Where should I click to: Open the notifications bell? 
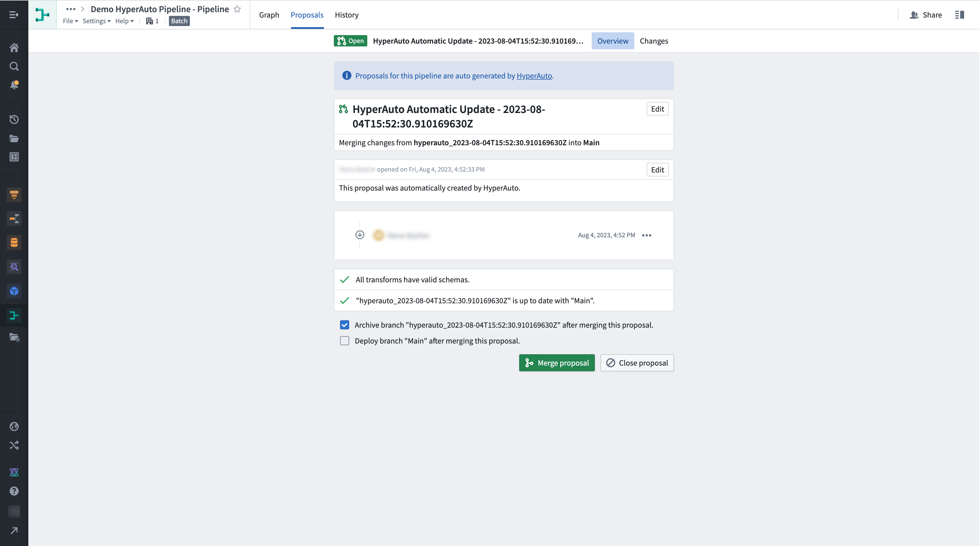[14, 84]
